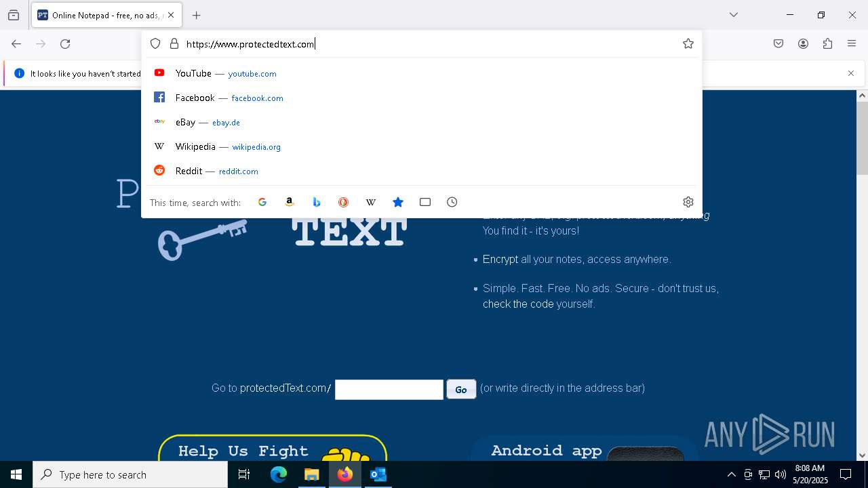Viewport: 868px width, 488px height.
Task: Choose the Reddit suggestion
Action: click(422, 171)
